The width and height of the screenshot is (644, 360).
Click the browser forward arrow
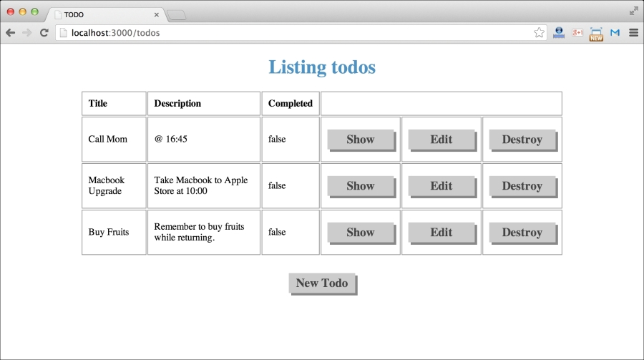[x=27, y=32]
